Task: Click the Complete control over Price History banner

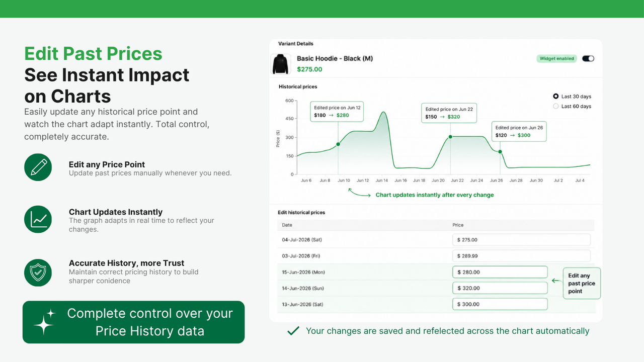Action: click(133, 322)
